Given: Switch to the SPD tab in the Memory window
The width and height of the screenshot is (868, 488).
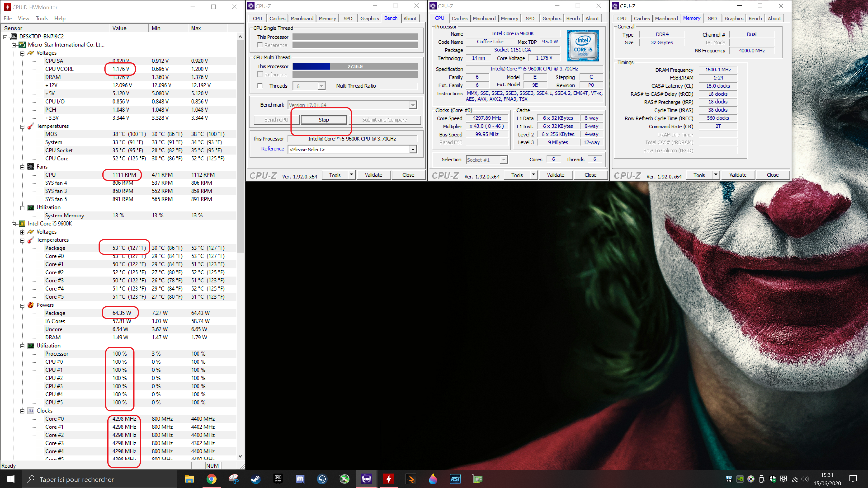Looking at the screenshot, I should pos(712,19).
